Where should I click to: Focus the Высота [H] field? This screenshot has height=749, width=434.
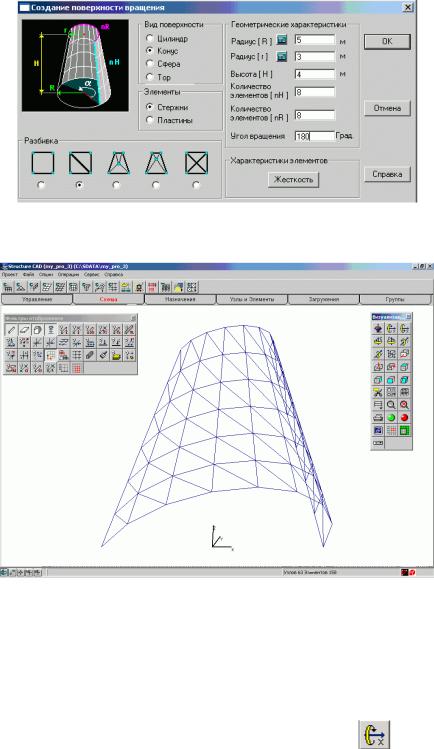coord(315,74)
